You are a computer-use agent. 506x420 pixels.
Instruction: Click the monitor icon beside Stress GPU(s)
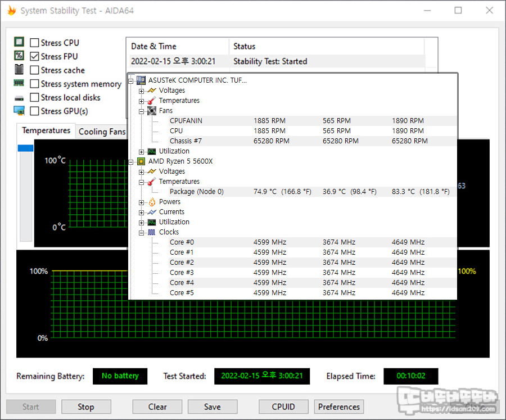(x=19, y=110)
